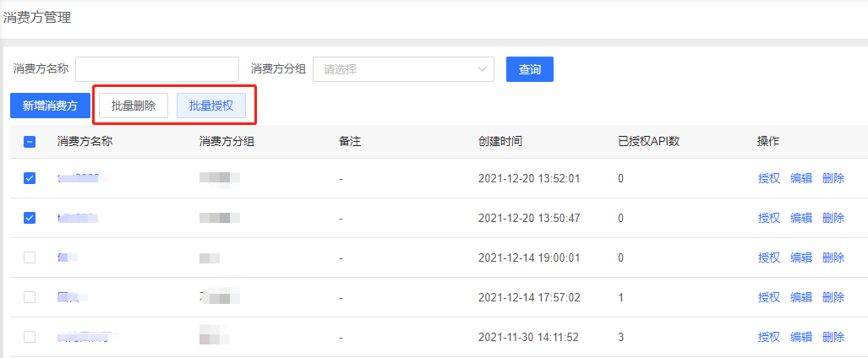Screen dimensions: 868x358
Task: Uncheck the row created 2021-12-20 13:50:47
Action: (x=30, y=218)
